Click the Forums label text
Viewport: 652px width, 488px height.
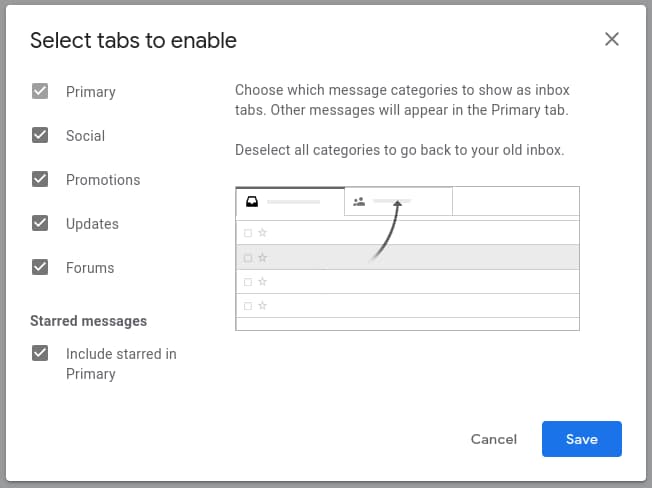(90, 268)
